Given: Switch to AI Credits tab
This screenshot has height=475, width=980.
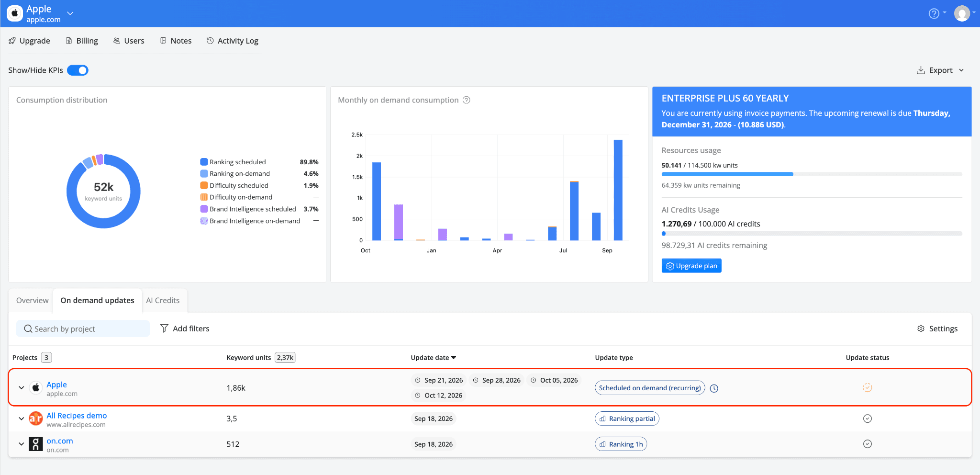Looking at the screenshot, I should pyautogui.click(x=163, y=300).
